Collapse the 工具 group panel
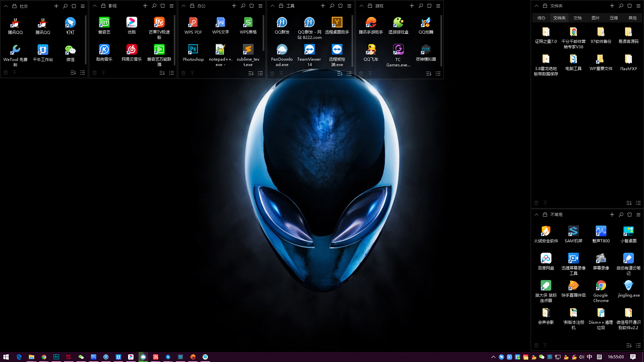Screen dimensions: 644x362 point(272,6)
